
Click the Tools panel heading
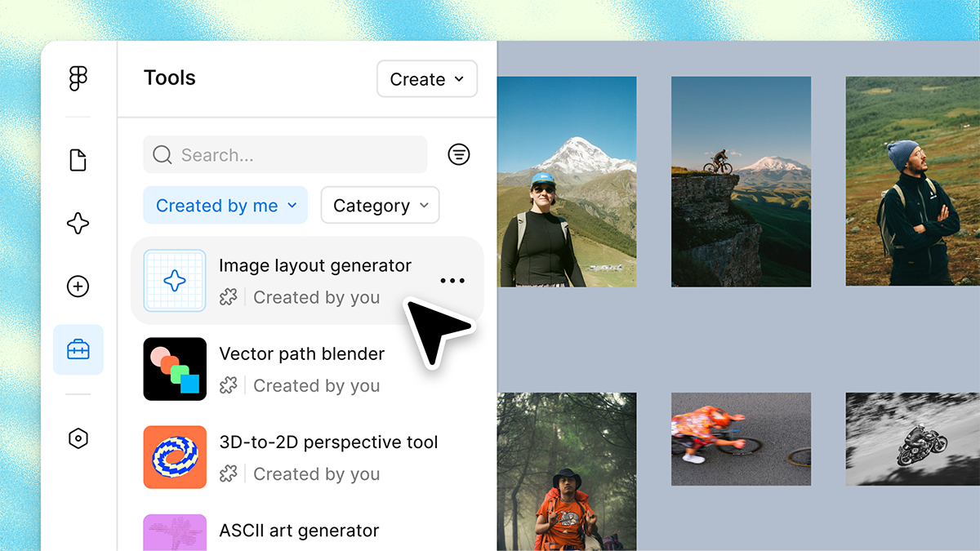tap(170, 78)
